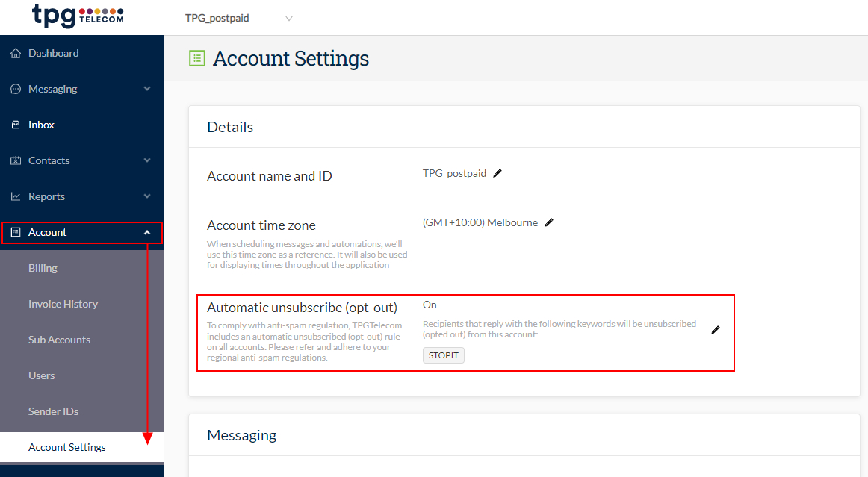Click the Contacts address book icon
This screenshot has width=868, height=477.
coord(15,160)
